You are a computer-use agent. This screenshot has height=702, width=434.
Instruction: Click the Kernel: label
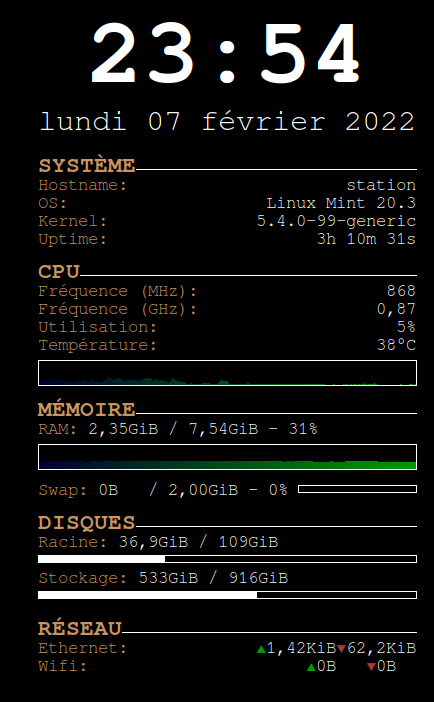coord(73,221)
